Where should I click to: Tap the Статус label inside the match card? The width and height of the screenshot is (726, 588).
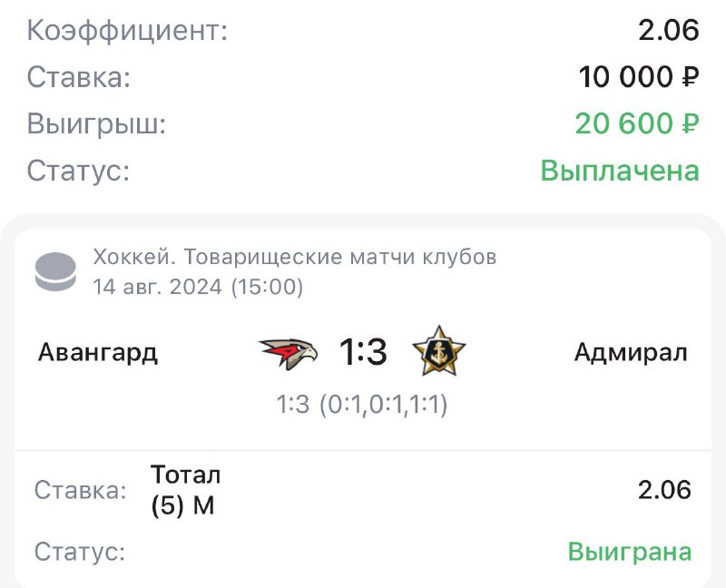[x=80, y=551]
